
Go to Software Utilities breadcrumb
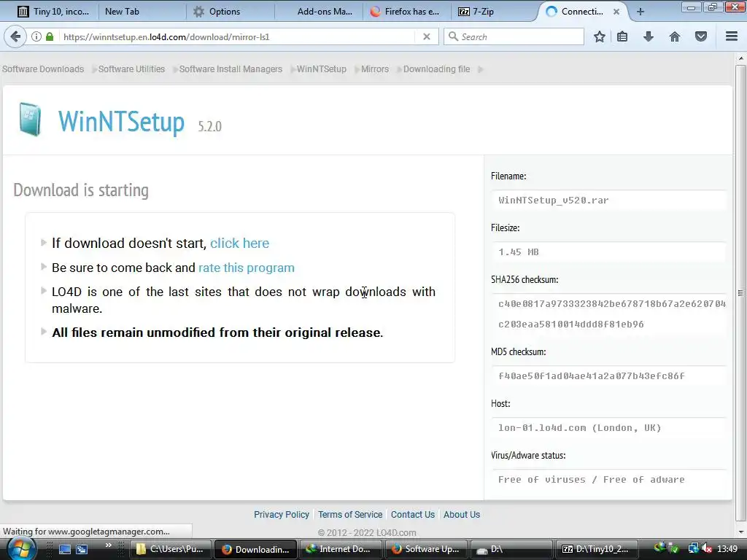pos(131,69)
